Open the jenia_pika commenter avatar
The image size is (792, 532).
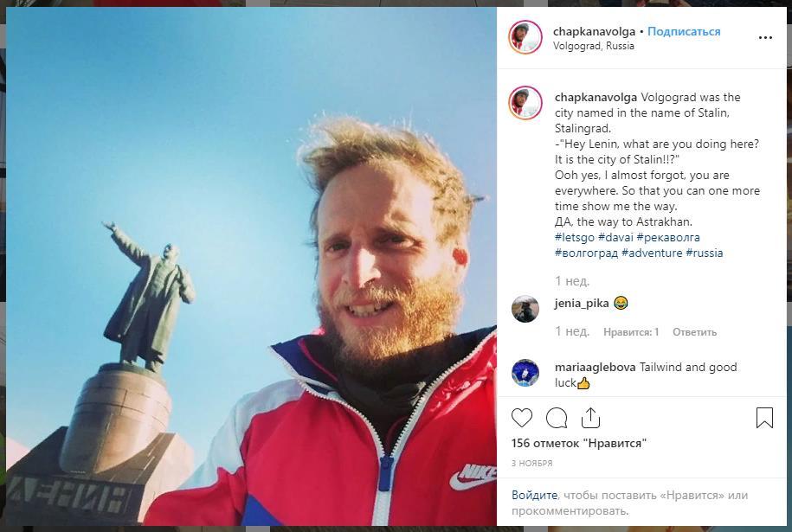tap(525, 309)
